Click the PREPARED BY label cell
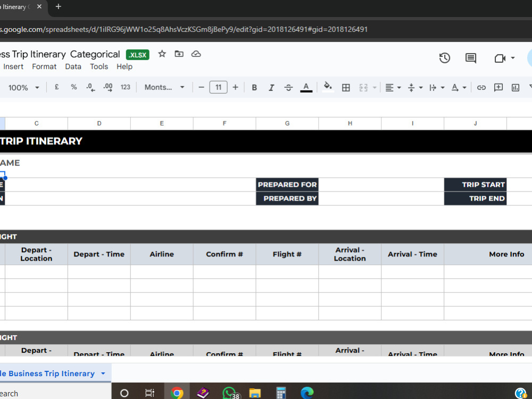Viewport: 532px width, 399px height. 287,198
